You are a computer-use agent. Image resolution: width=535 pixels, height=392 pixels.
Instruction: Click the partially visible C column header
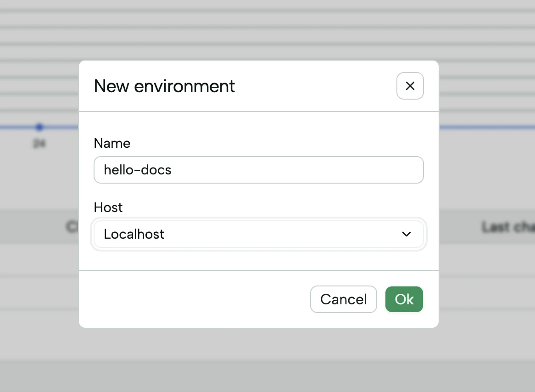click(72, 227)
